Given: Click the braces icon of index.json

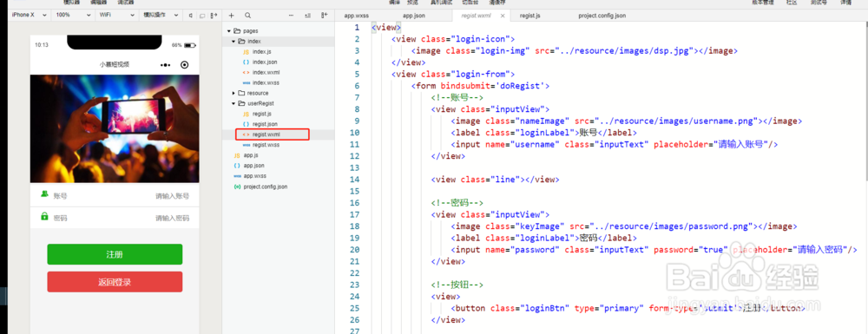Looking at the screenshot, I should (246, 62).
